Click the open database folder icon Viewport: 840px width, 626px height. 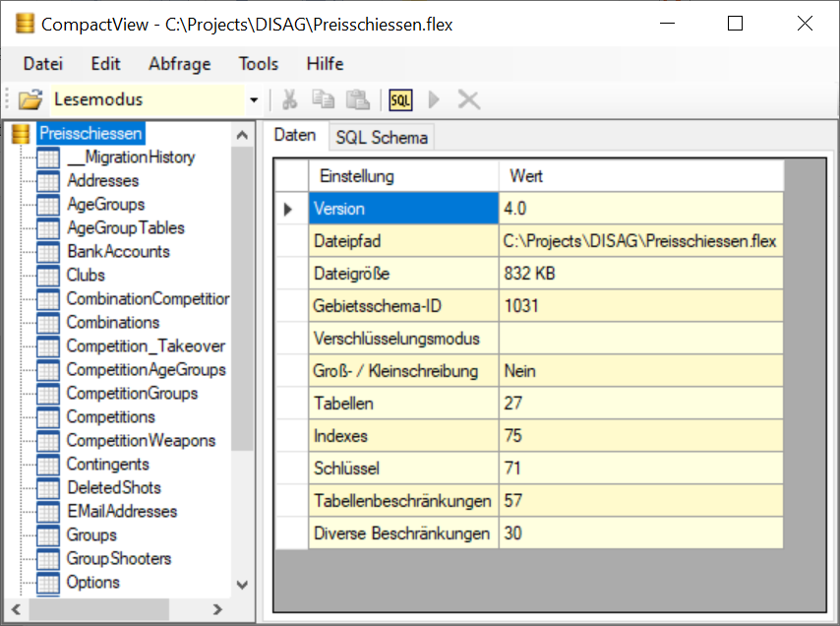pyautogui.click(x=30, y=99)
